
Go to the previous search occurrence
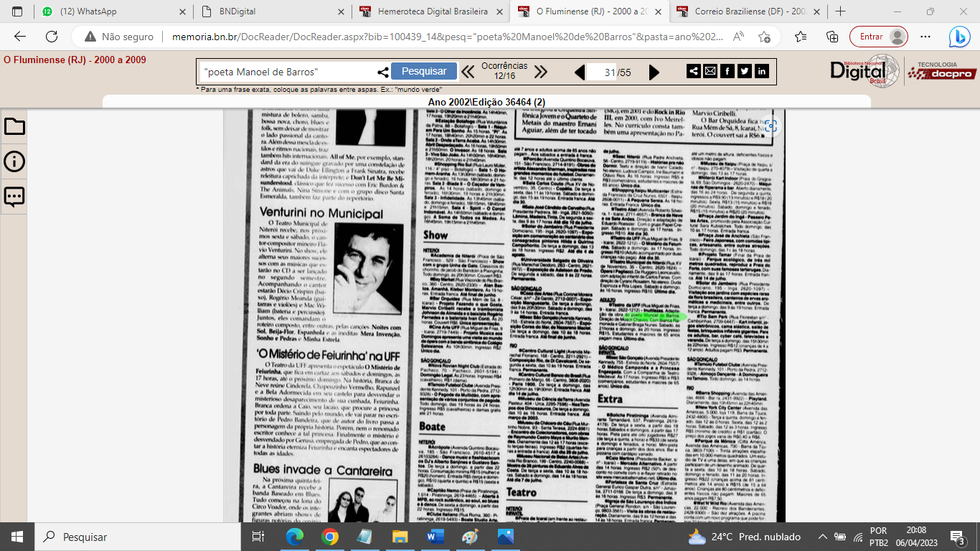468,72
